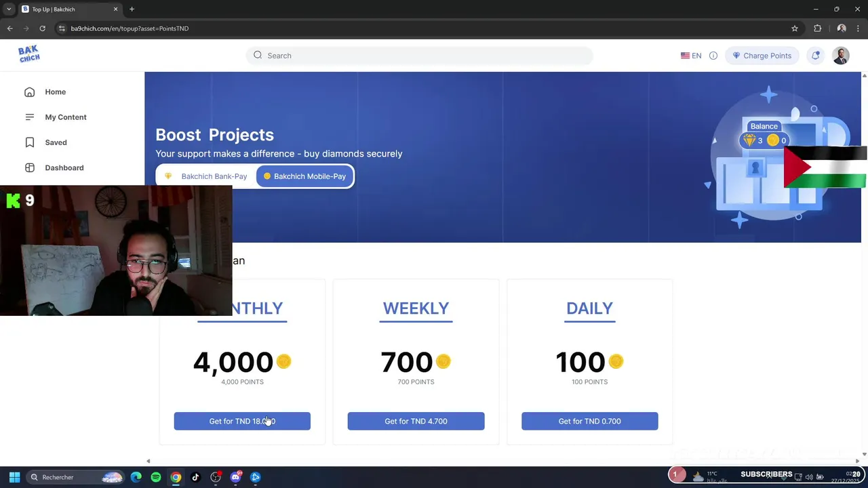Open Chrome three-dot menu
The height and width of the screenshot is (488, 868).
click(859, 28)
